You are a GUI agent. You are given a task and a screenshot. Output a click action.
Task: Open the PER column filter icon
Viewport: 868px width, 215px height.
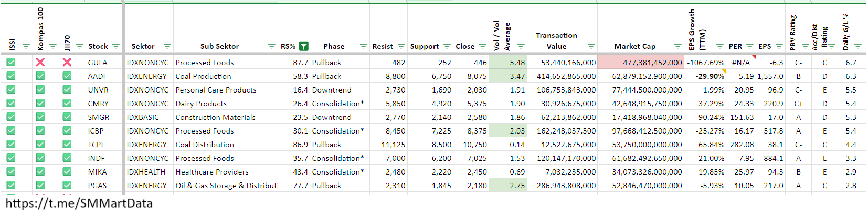(749, 46)
